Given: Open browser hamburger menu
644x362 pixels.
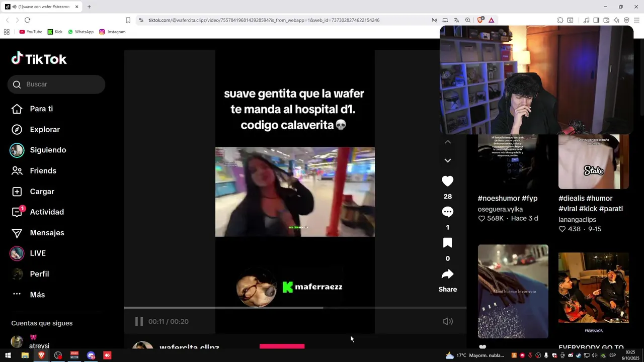Looking at the screenshot, I should (636, 20).
